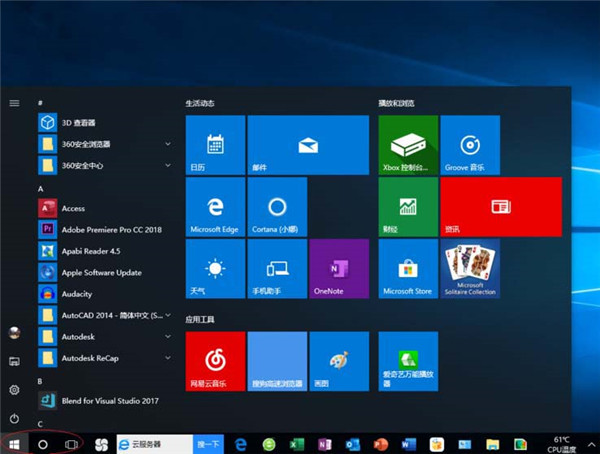Open the Groove 音乐 tile
Viewport: 600px width, 454px height.
coord(469,145)
